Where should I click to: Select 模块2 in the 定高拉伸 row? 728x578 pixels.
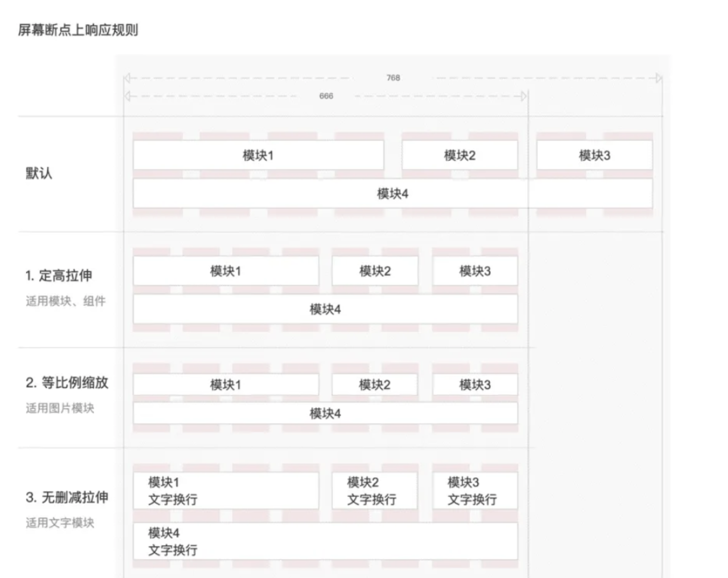(x=375, y=271)
